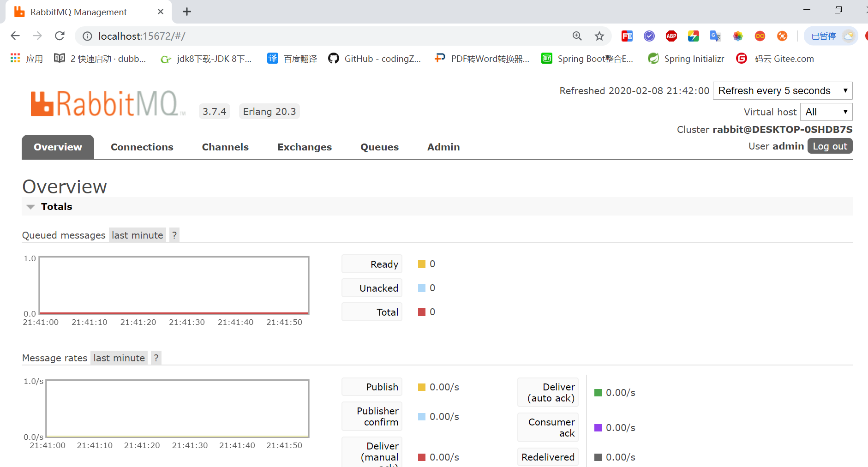
Task: Open the colorful flower extension icon
Action: (738, 36)
